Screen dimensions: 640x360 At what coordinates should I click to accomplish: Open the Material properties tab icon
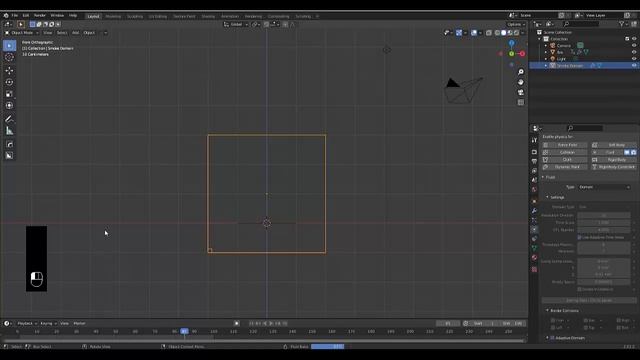534,258
